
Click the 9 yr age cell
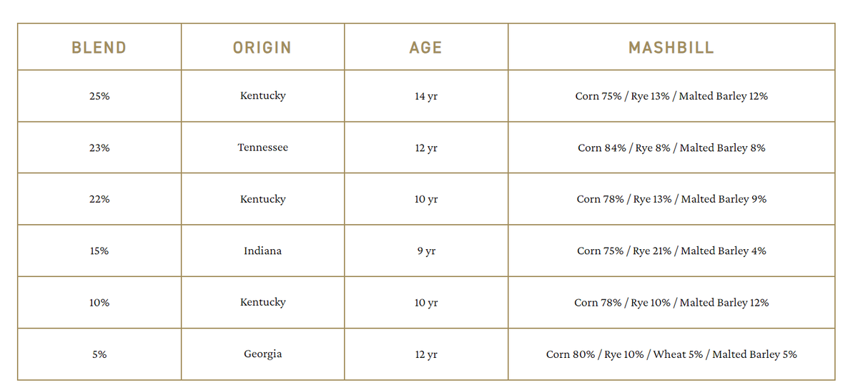[x=426, y=251]
